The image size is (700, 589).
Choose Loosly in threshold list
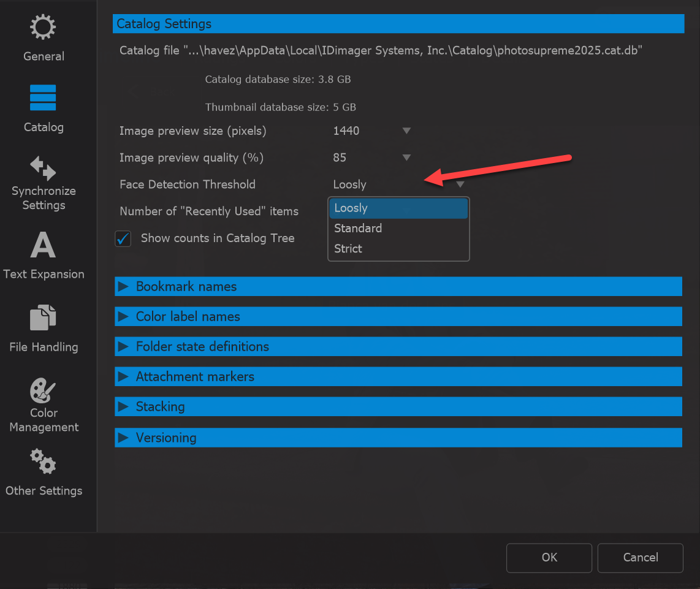[x=398, y=208]
